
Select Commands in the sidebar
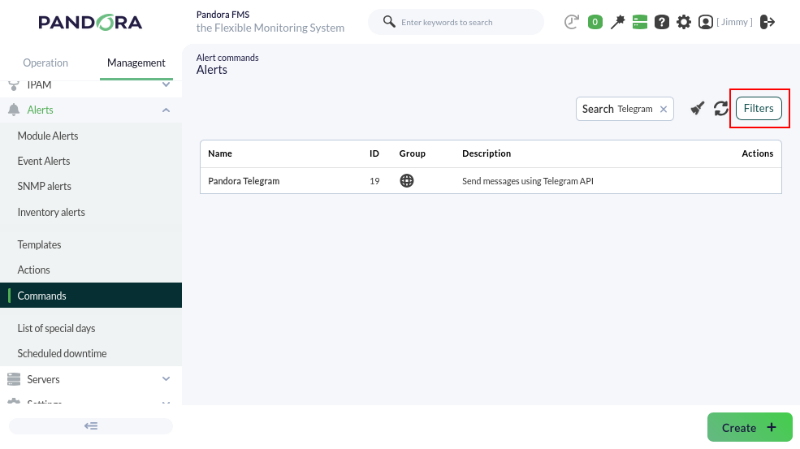point(91,295)
